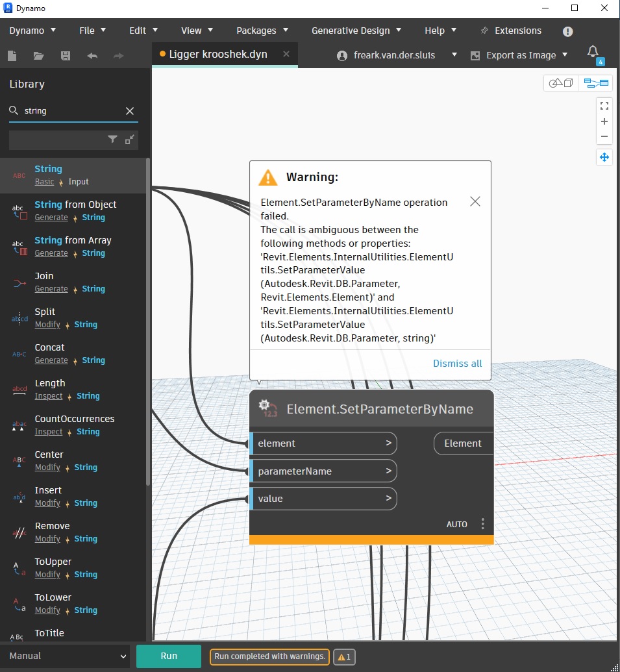Click the library search field
620x672 pixels.
[71, 111]
